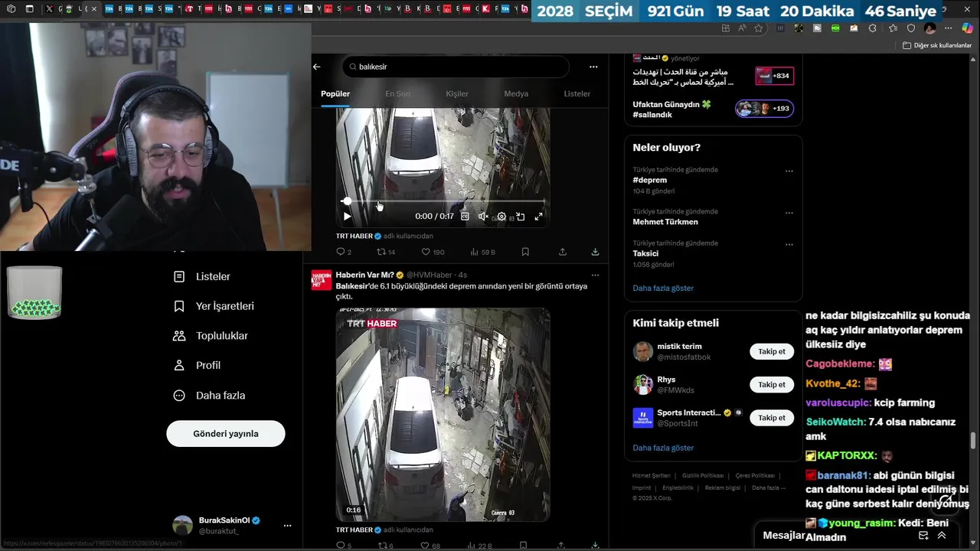The height and width of the screenshot is (551, 980).
Task: Click the page vertical scrollbar thumb
Action: (974, 442)
